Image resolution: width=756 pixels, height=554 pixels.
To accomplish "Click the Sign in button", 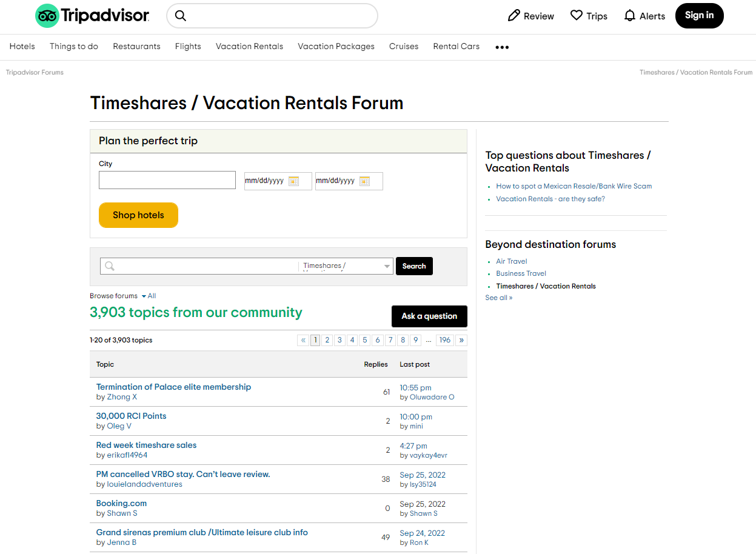I will click(x=699, y=16).
